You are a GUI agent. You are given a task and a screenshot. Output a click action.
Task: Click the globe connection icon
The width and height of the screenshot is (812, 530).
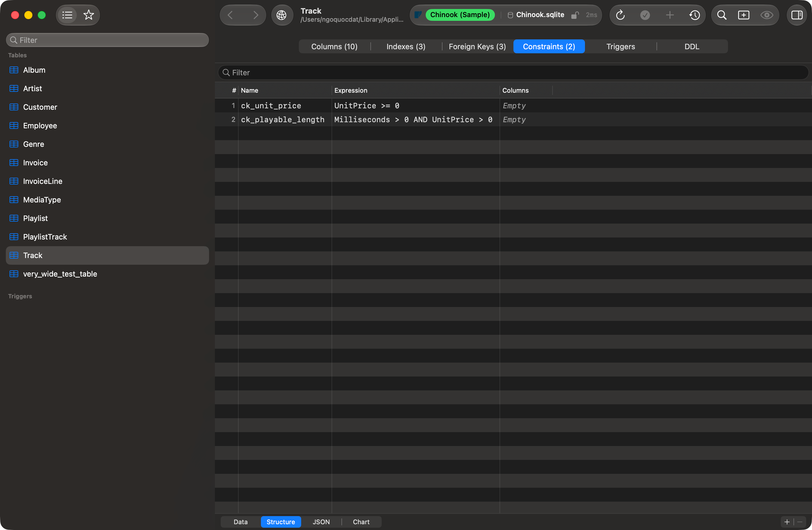click(282, 15)
